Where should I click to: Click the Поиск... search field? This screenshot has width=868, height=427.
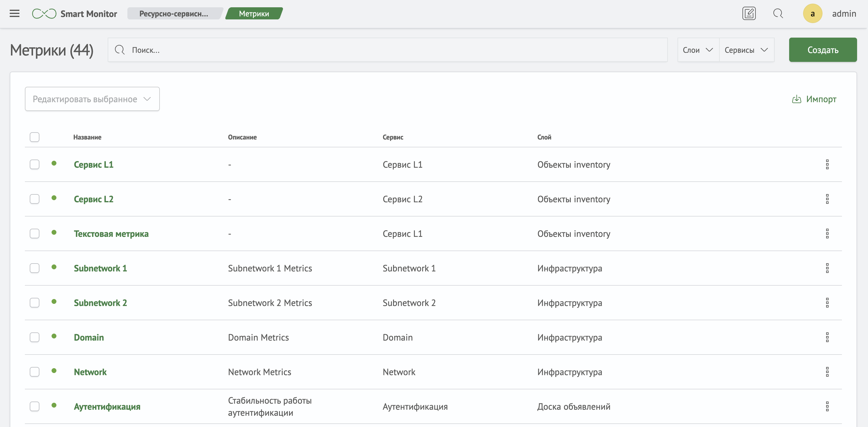(388, 50)
